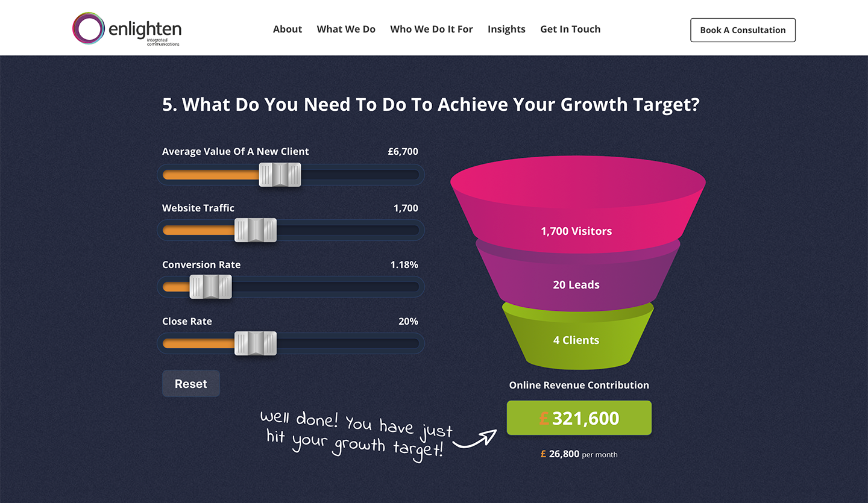Click empty track of Close Rate slider

tap(348, 343)
